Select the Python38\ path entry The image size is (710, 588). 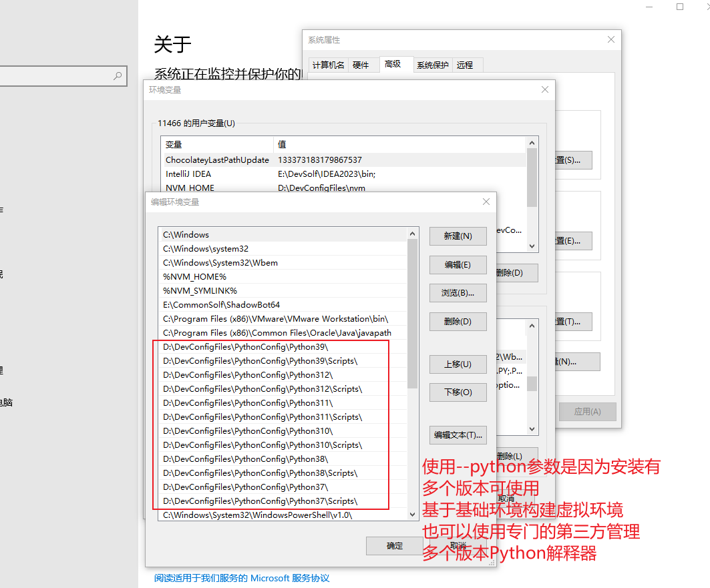click(x=283, y=459)
